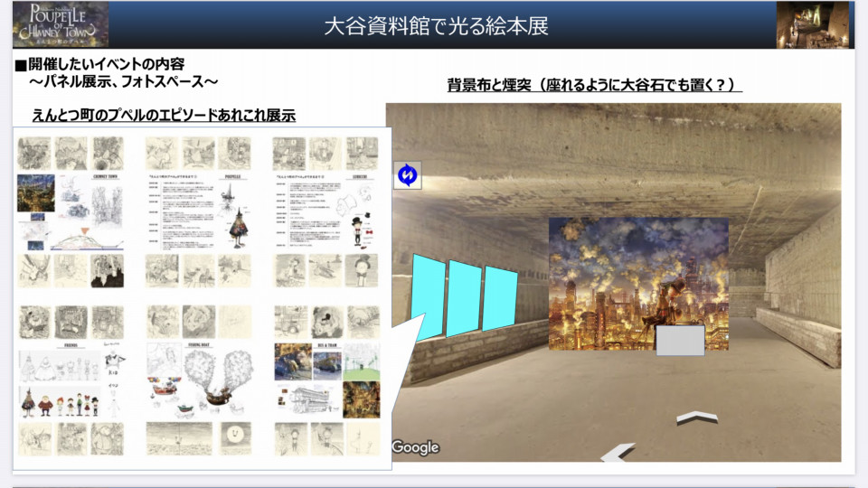Click the underlined heading 背景布と煙突
868x488 pixels.
coord(594,85)
